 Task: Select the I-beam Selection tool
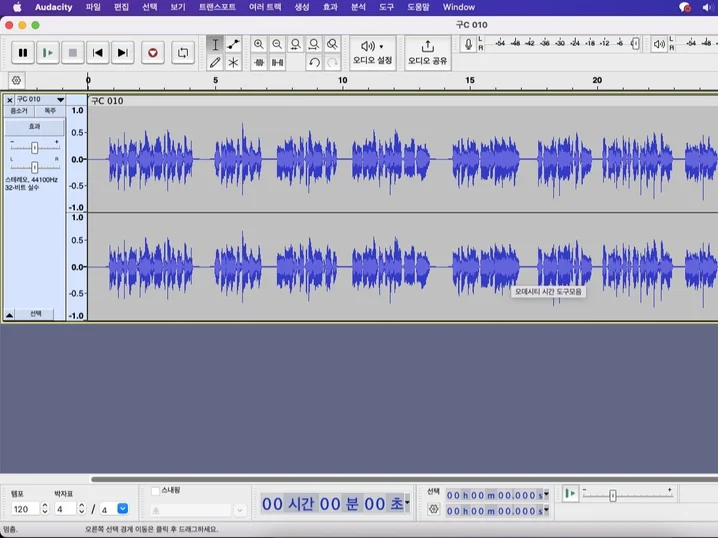pyautogui.click(x=215, y=44)
